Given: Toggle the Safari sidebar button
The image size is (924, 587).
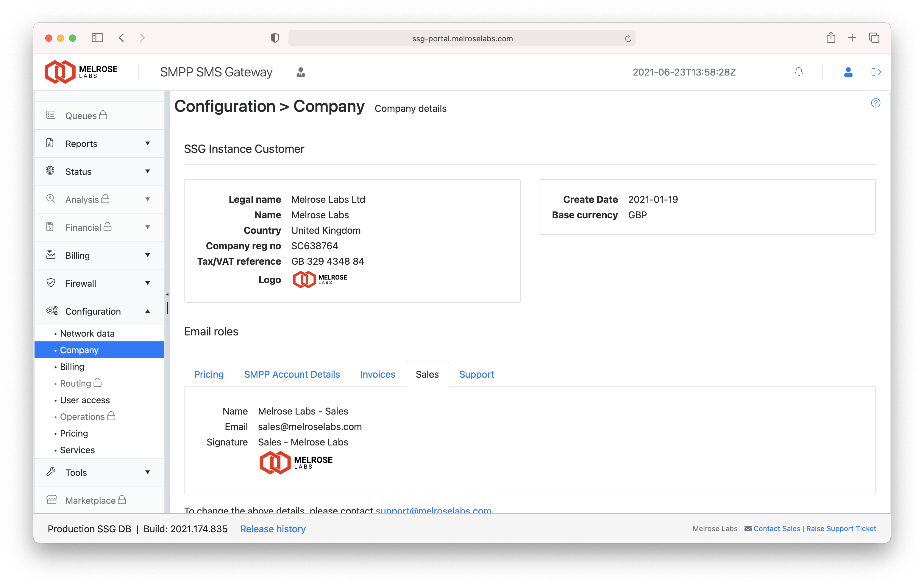Looking at the screenshot, I should coord(97,37).
